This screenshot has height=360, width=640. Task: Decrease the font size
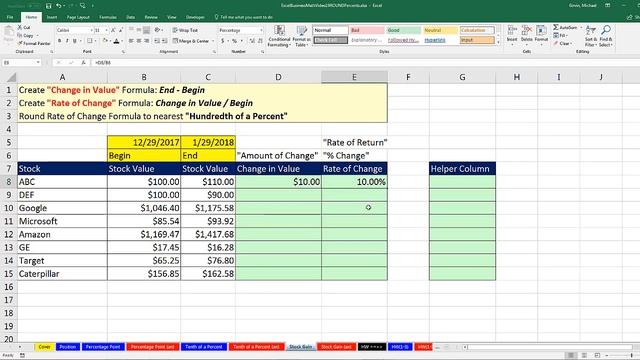click(121, 30)
